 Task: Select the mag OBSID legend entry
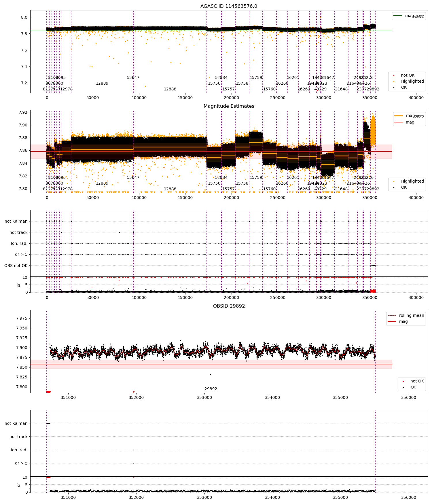coord(409,116)
